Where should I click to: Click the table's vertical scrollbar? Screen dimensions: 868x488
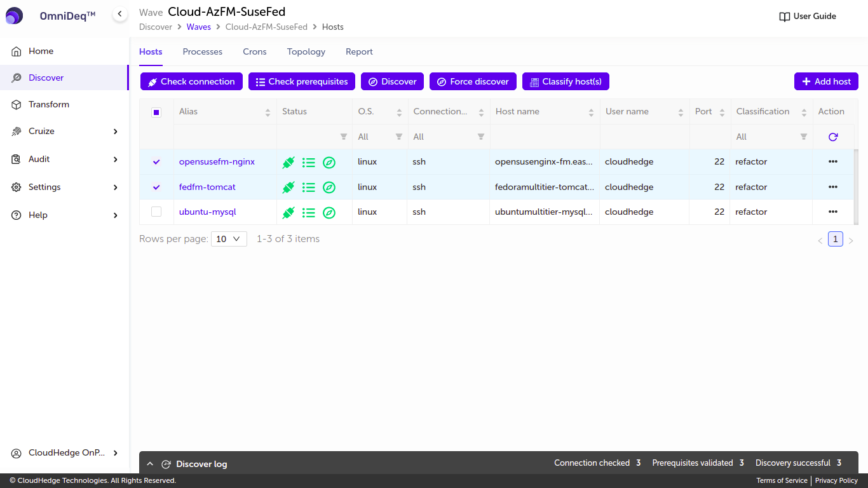coord(855,187)
